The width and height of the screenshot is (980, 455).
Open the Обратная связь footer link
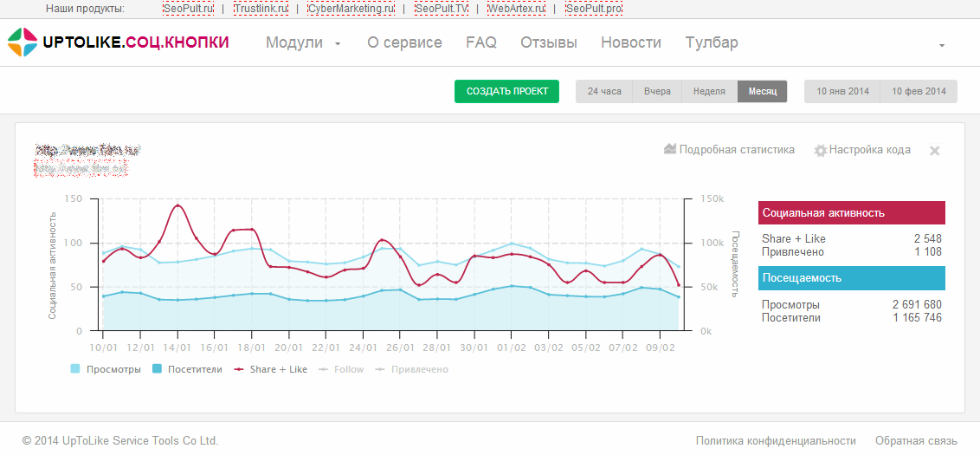point(916,440)
